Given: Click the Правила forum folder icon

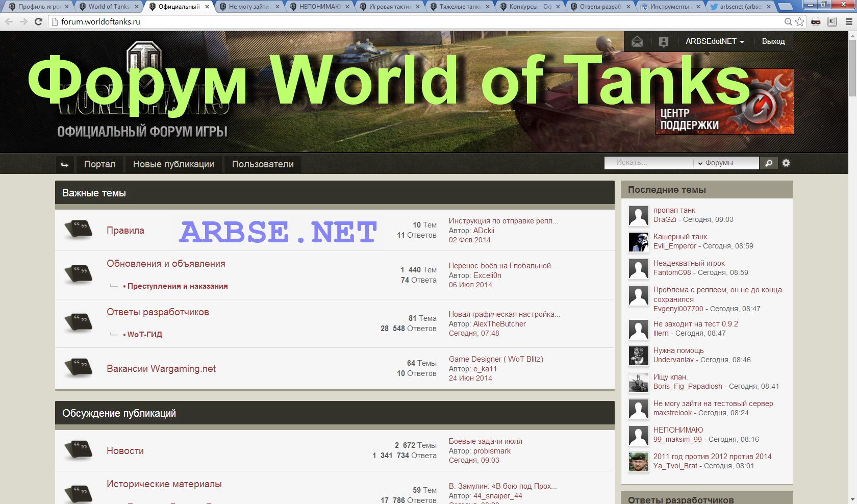Looking at the screenshot, I should click(x=79, y=230).
